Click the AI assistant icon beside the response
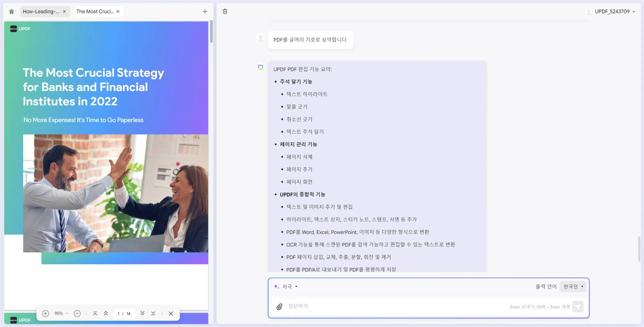This screenshot has width=644, height=327. 260,67
